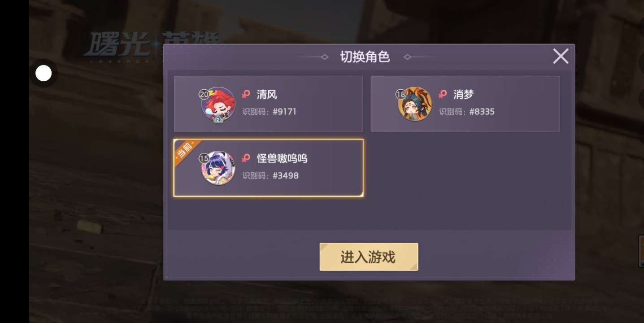
Task: Click the gender icon beside 清风
Action: coord(246,94)
